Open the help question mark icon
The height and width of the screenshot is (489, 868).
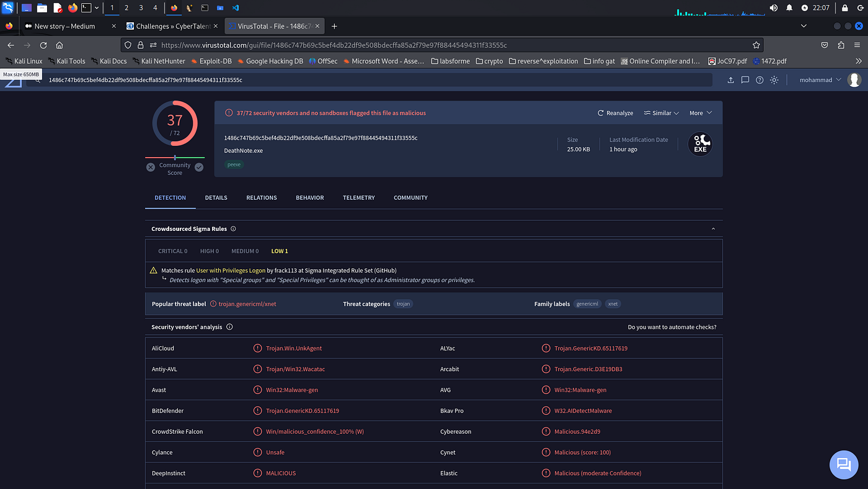pyautogui.click(x=759, y=80)
